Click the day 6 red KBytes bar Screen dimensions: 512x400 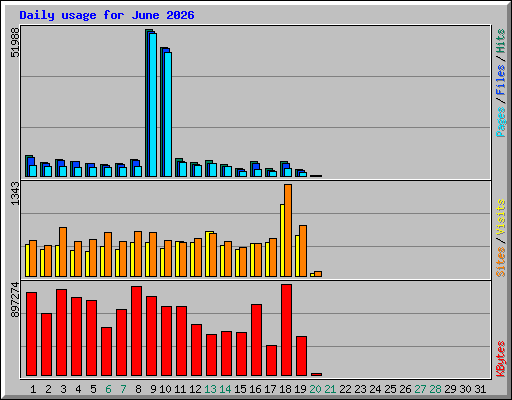106,351
